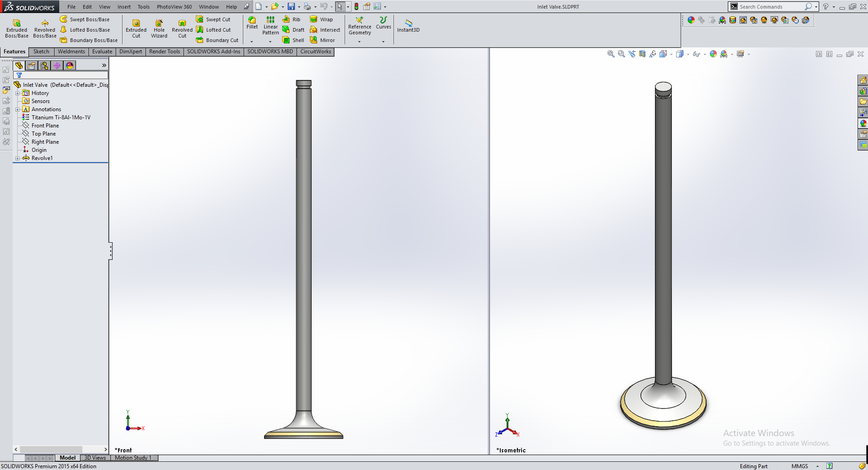Select the Extruded Cut tool
Viewport: 868px width, 470px height.
pos(136,29)
